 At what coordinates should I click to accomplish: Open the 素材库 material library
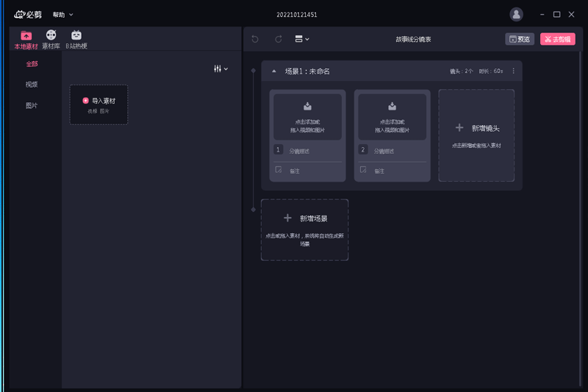[x=51, y=40]
